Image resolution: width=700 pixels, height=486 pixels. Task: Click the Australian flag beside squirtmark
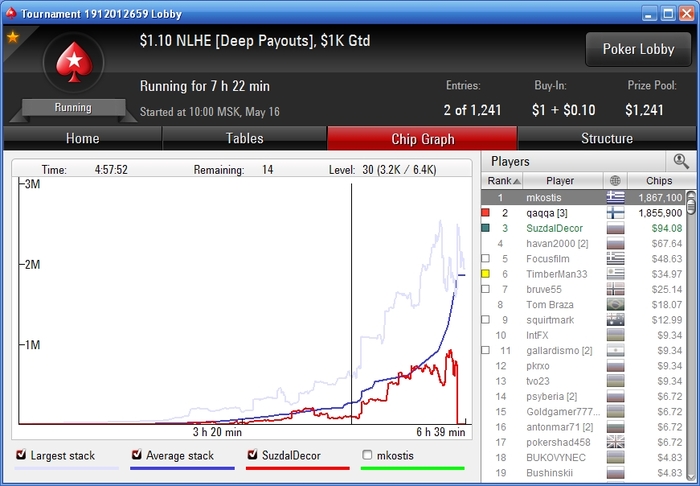point(615,320)
